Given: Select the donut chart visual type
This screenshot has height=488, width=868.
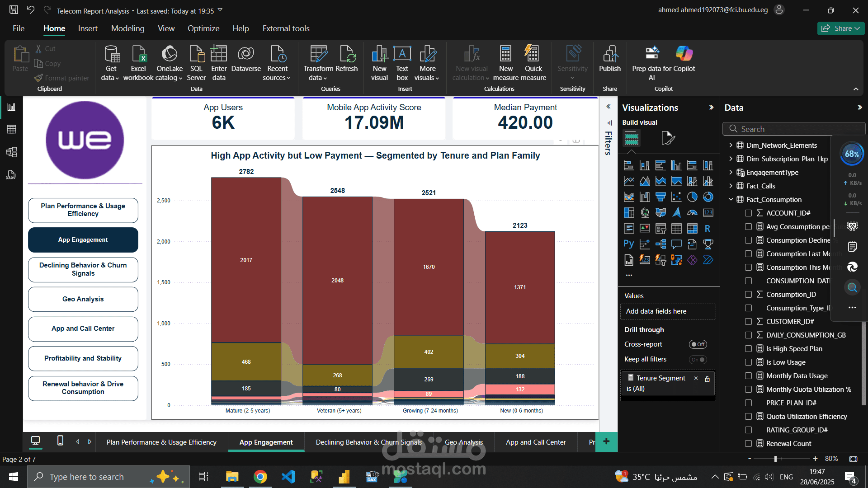Looking at the screenshot, I should [708, 197].
